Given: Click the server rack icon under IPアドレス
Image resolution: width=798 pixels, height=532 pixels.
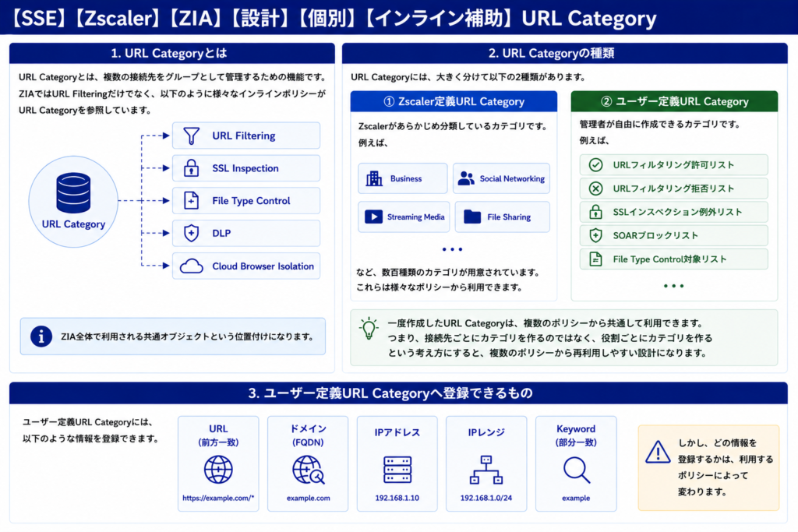Looking at the screenshot, I should click(397, 470).
